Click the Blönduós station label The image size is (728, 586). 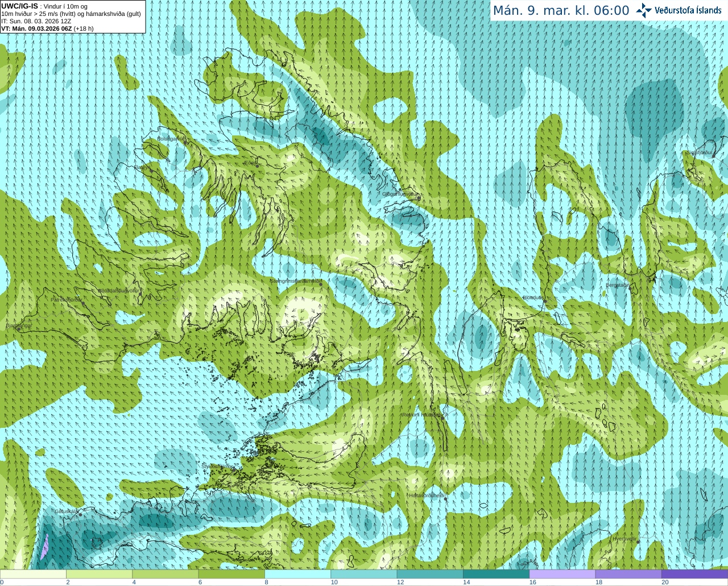[x=533, y=298]
